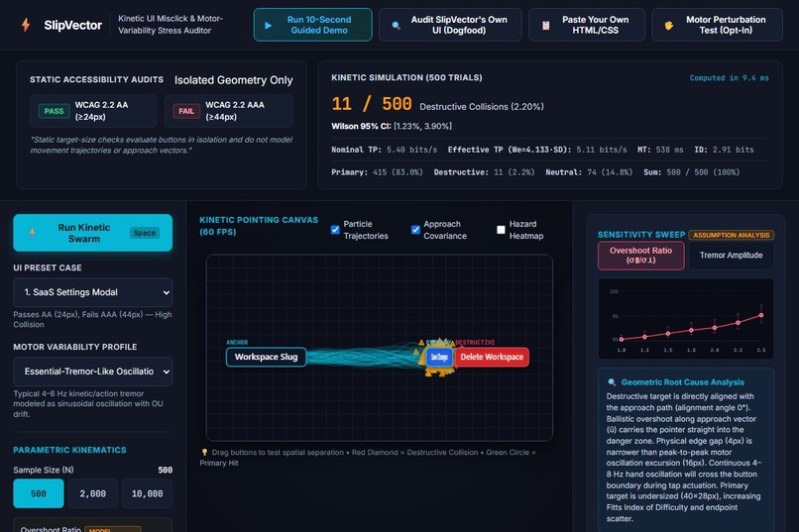
Task: Click the last data point on sensitivity chart
Action: click(761, 316)
